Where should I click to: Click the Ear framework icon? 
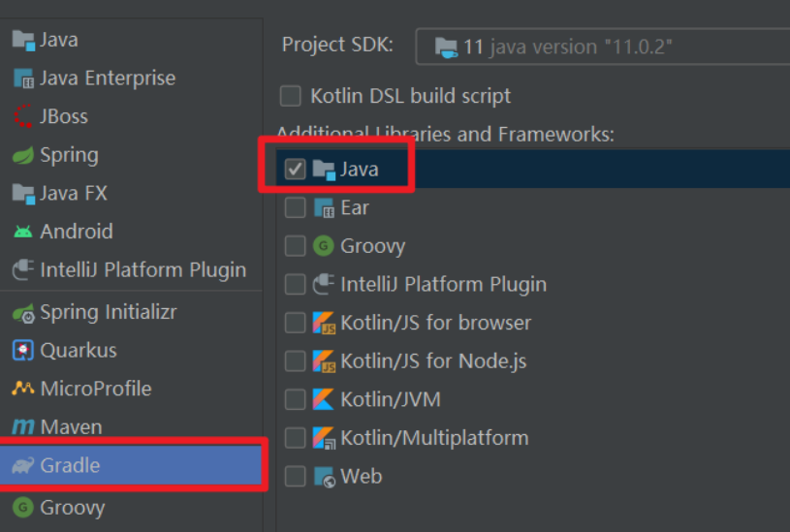pyautogui.click(x=324, y=208)
